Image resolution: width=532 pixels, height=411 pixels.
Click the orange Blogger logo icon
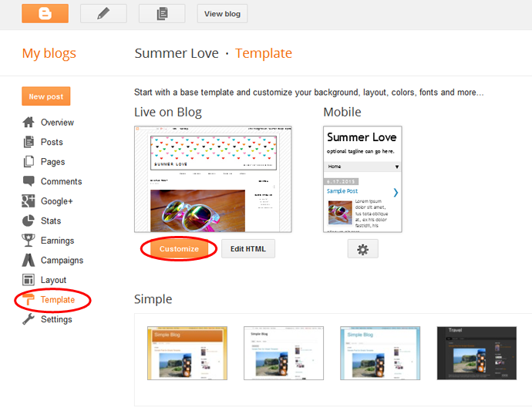point(45,13)
